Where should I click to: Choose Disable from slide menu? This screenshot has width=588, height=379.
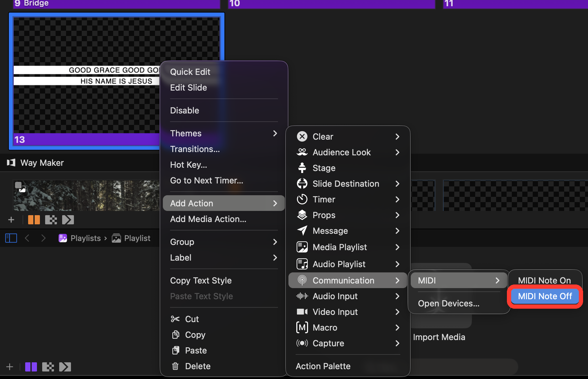pos(184,111)
